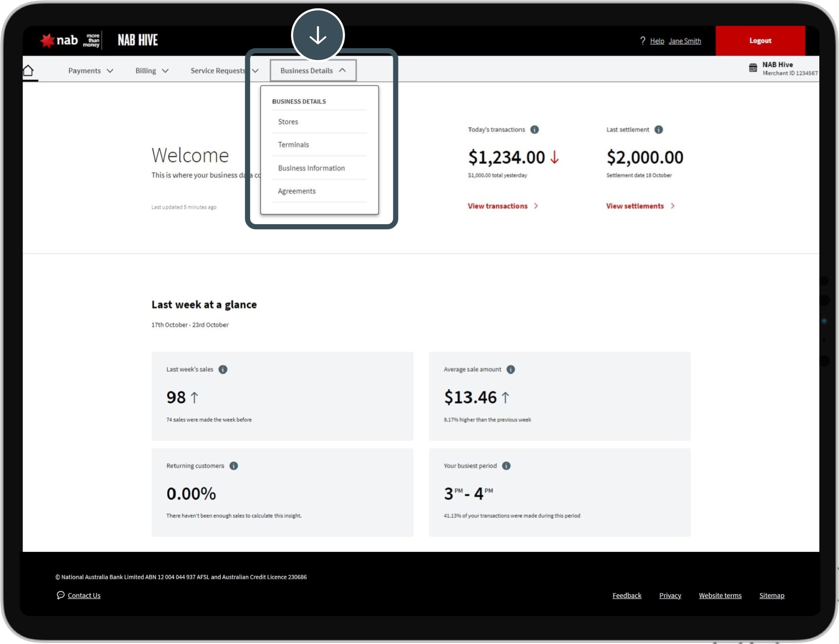This screenshot has width=839, height=644.
Task: Select Stores from Business Details menu
Action: pos(288,122)
